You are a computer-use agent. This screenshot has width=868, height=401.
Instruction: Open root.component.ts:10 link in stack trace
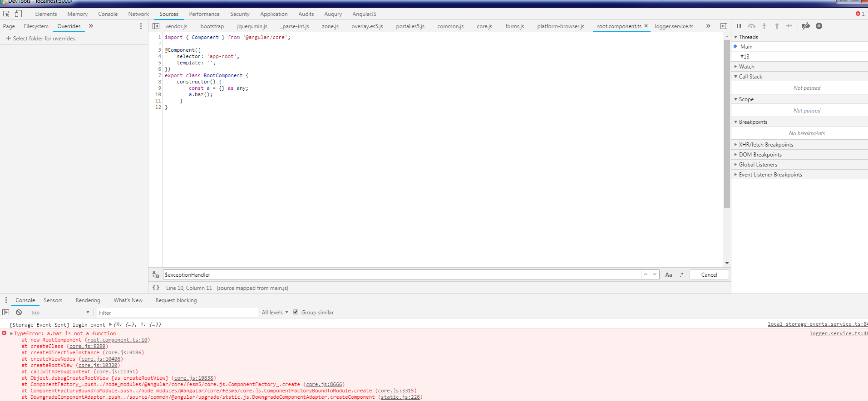(x=118, y=340)
